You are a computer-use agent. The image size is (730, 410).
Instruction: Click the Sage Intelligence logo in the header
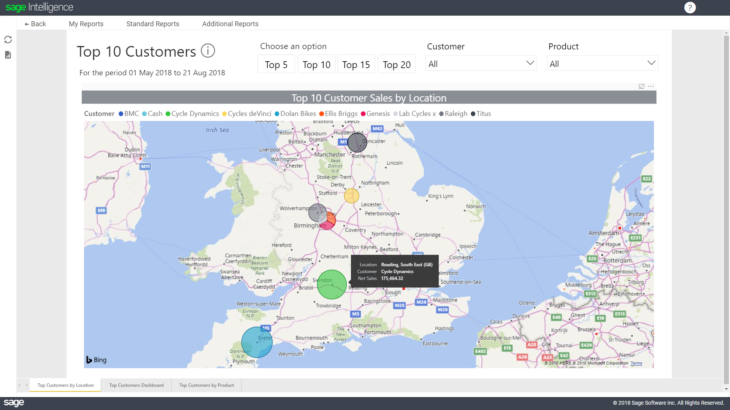tap(39, 7)
